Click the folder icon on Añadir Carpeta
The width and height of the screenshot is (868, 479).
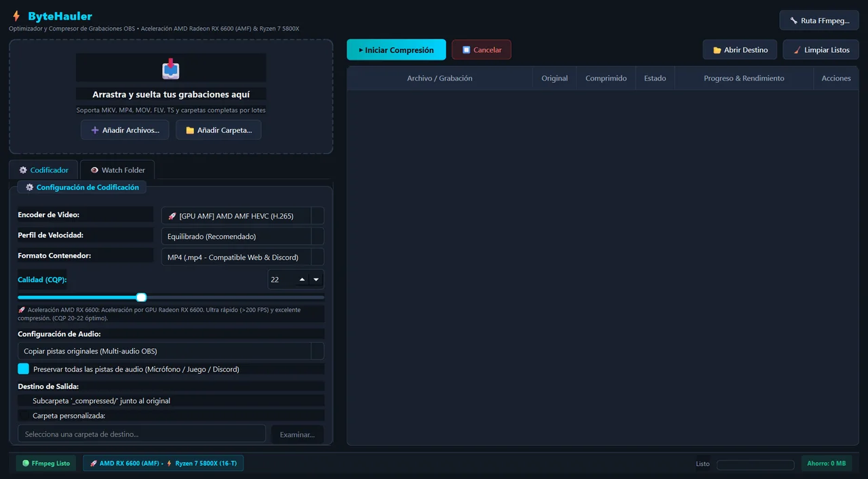click(190, 130)
